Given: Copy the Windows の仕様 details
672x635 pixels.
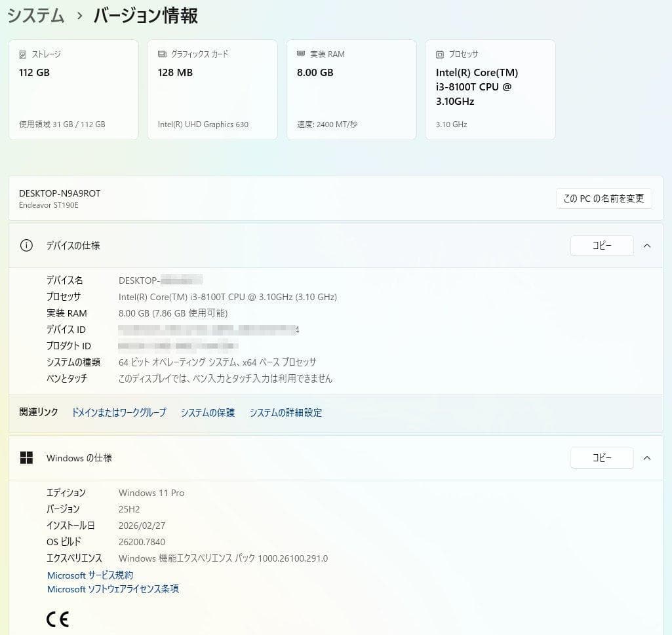Looking at the screenshot, I should tap(602, 458).
